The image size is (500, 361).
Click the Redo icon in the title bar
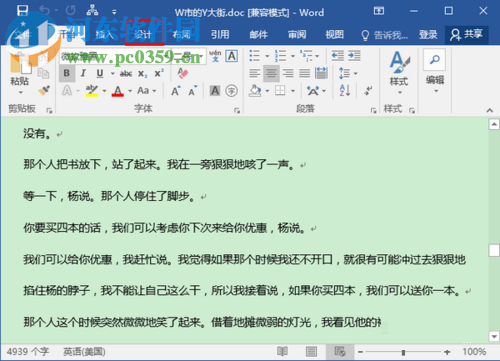point(70,11)
